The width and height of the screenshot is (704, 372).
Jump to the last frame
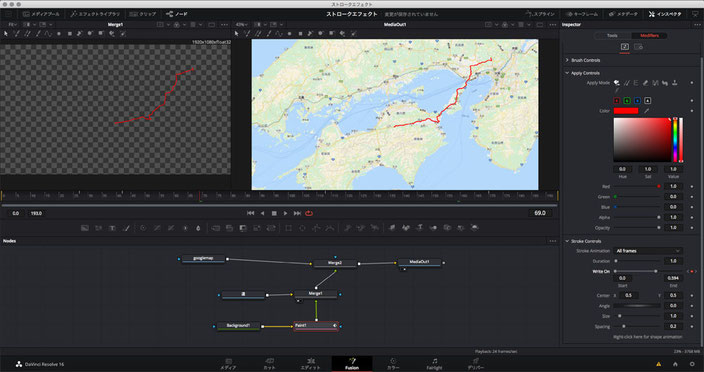[297, 213]
